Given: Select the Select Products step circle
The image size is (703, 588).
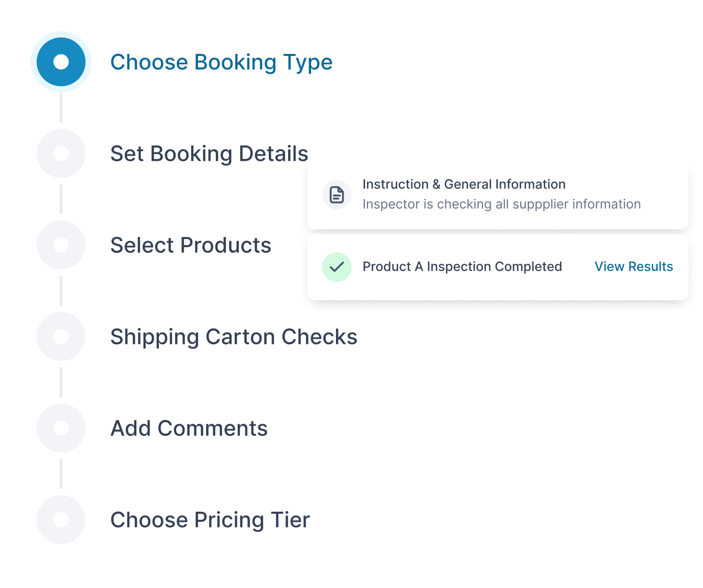Looking at the screenshot, I should coord(61,245).
